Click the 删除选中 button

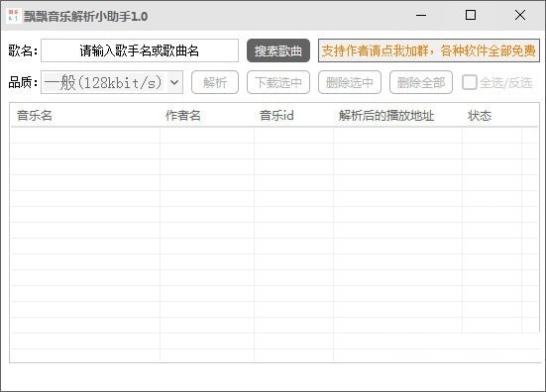(350, 82)
